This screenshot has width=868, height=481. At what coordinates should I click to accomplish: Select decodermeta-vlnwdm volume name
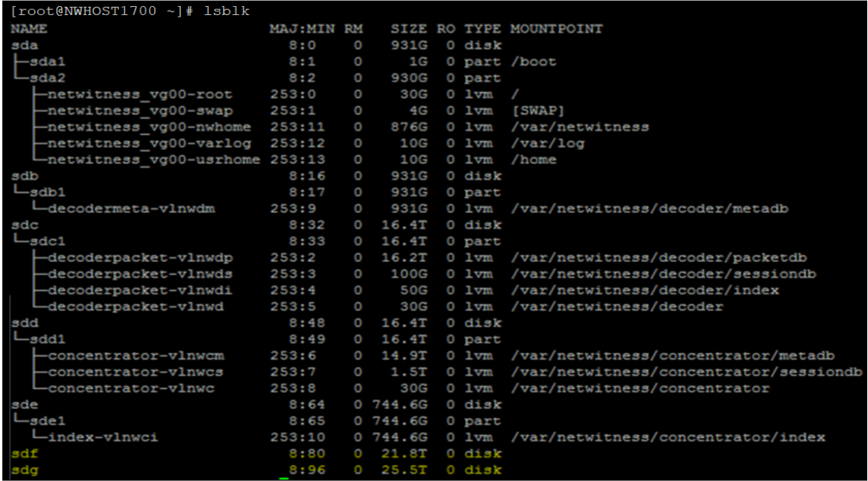[x=131, y=208]
